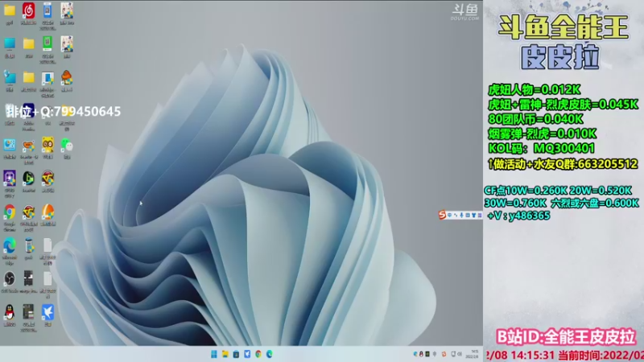Launch OBS Studio from the desktop
644x362 pixels.
pyautogui.click(x=10, y=279)
